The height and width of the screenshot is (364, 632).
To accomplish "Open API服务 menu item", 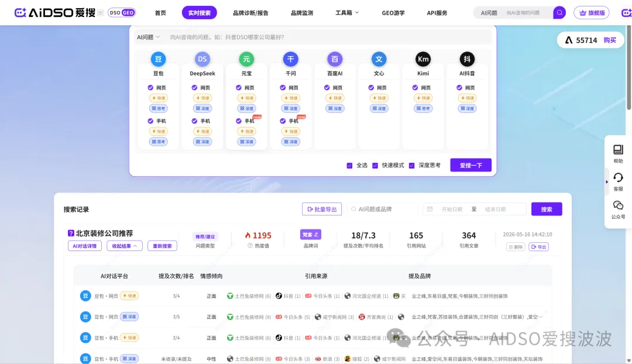I will (437, 13).
